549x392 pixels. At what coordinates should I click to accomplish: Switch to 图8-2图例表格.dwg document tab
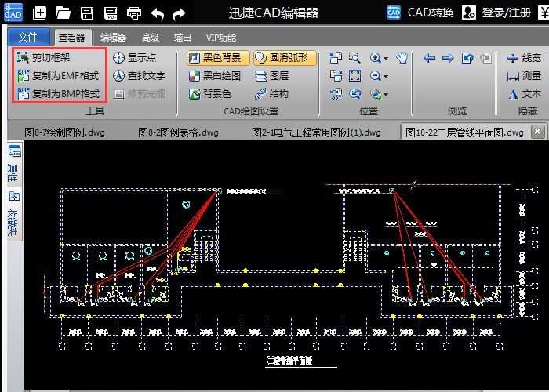coord(178,132)
